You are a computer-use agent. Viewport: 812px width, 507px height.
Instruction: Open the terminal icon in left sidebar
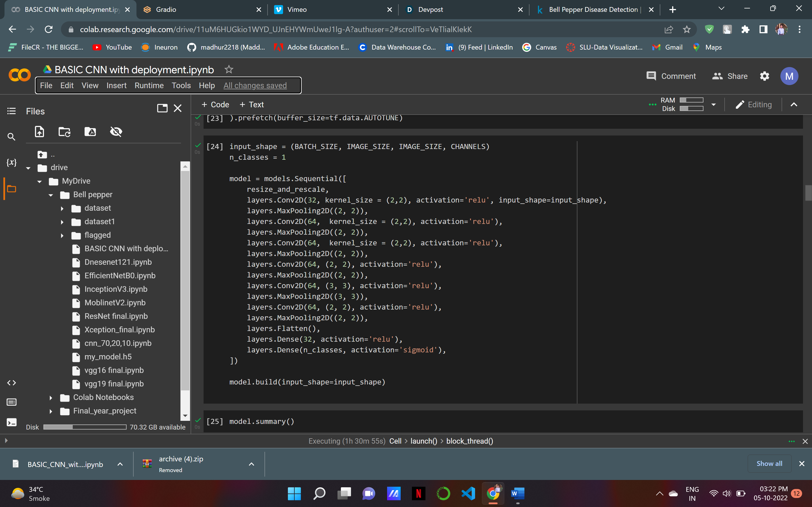11,422
